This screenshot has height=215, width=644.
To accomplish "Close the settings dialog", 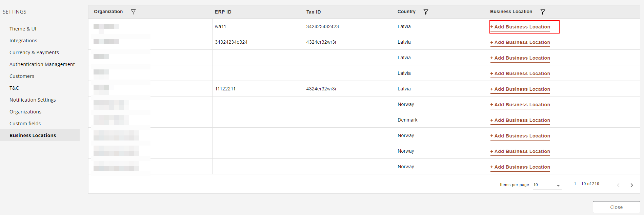I will 616,207.
